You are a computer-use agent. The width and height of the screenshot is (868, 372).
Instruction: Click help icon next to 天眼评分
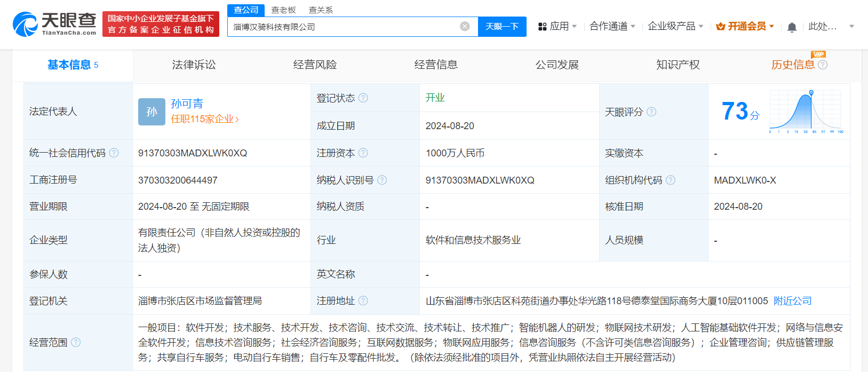(651, 112)
